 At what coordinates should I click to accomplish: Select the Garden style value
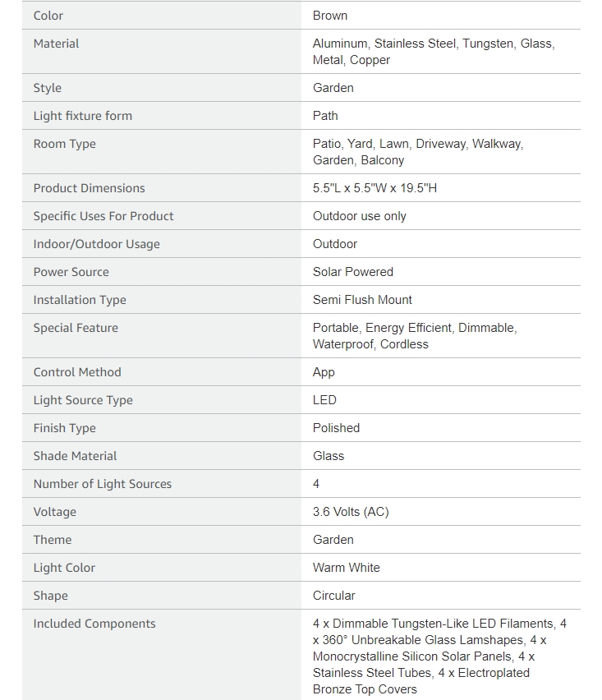coord(333,88)
